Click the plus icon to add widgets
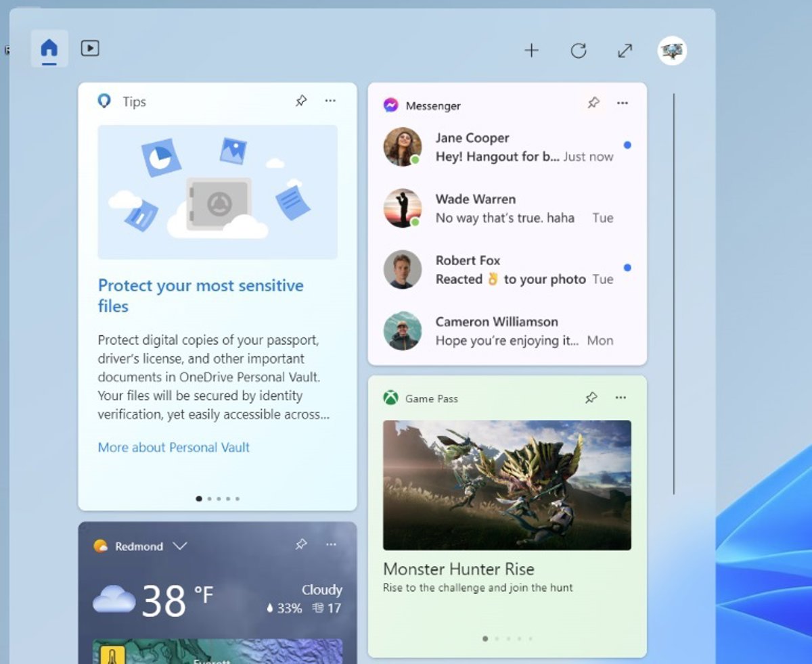This screenshot has width=812, height=664. tap(532, 51)
